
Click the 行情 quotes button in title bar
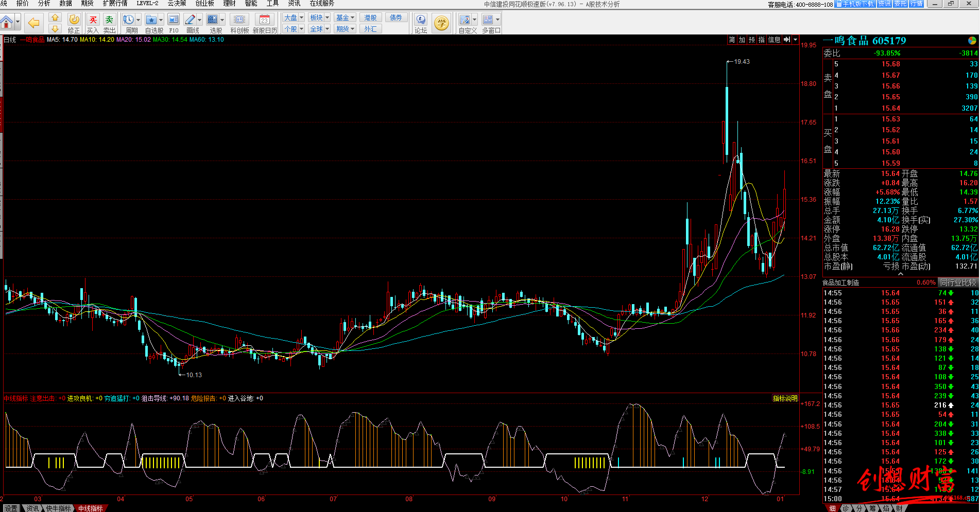[x=916, y=4]
